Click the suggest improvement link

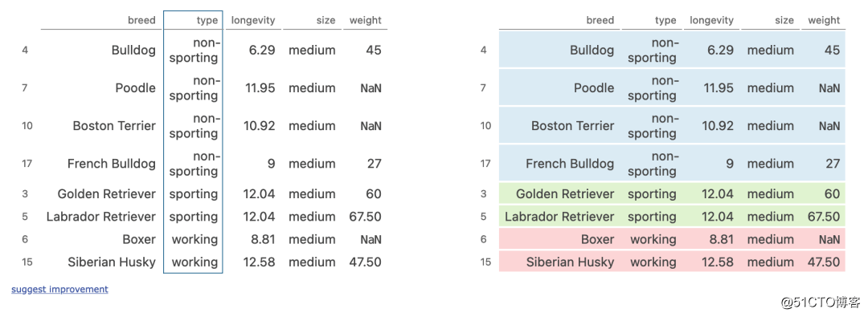59,290
